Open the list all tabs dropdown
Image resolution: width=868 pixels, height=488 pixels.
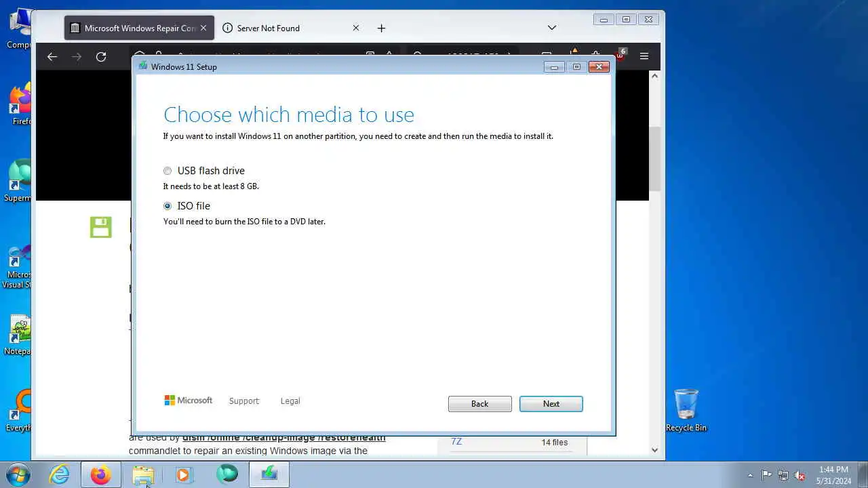coord(552,28)
